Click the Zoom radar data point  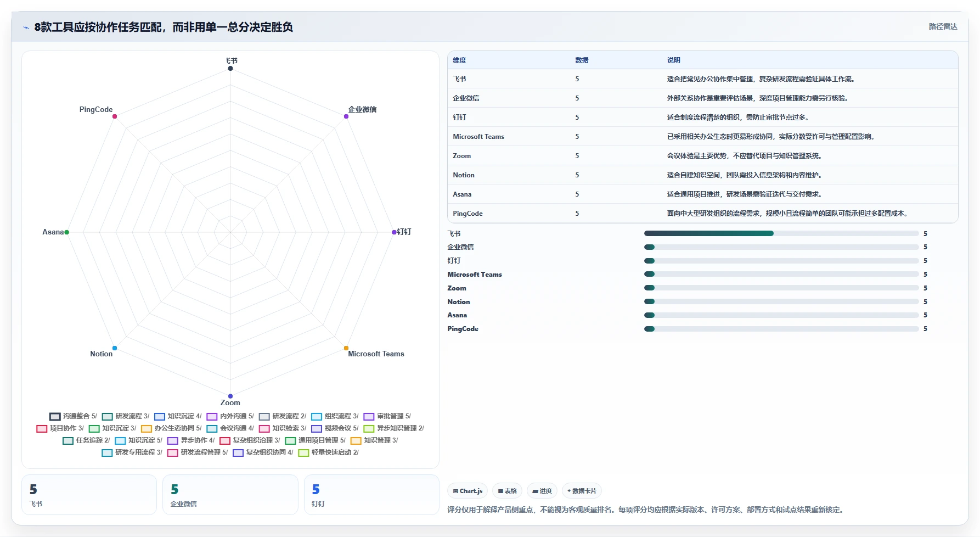(230, 396)
